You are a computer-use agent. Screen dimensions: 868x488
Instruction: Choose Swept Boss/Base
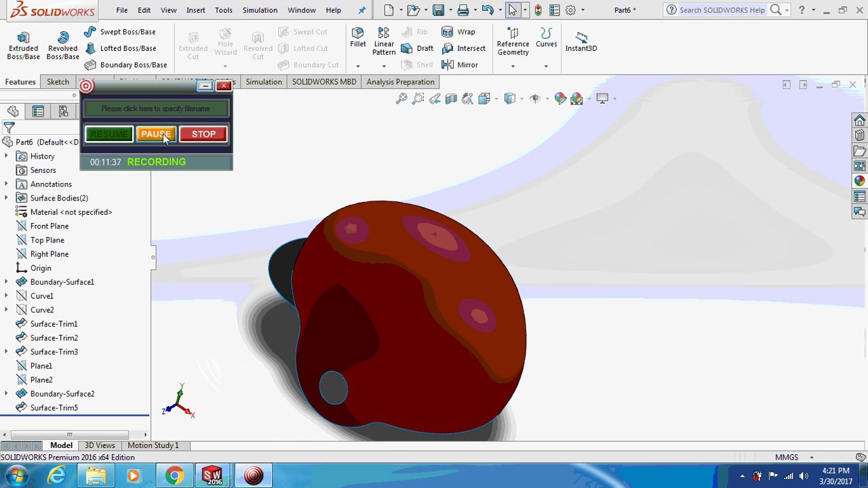120,32
